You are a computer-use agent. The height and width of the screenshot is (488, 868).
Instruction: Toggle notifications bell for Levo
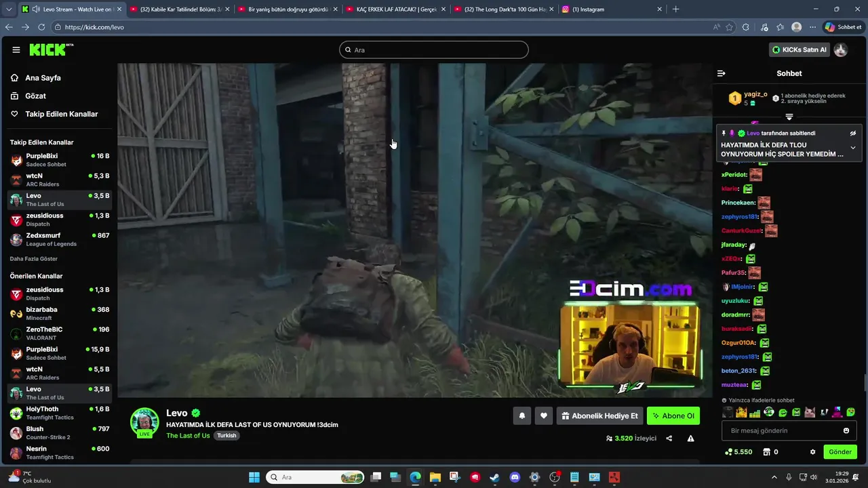click(521, 416)
